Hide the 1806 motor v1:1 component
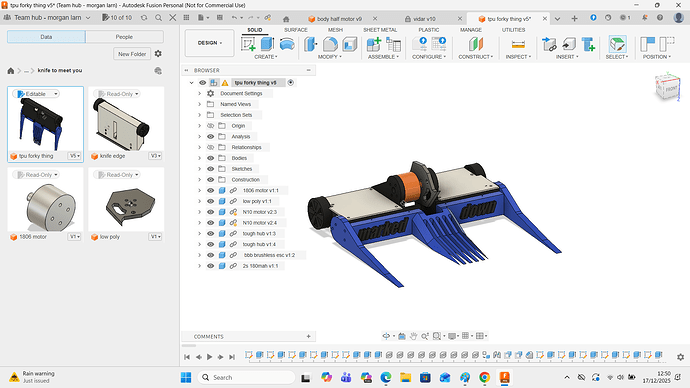This screenshot has width=690, height=388. (211, 190)
